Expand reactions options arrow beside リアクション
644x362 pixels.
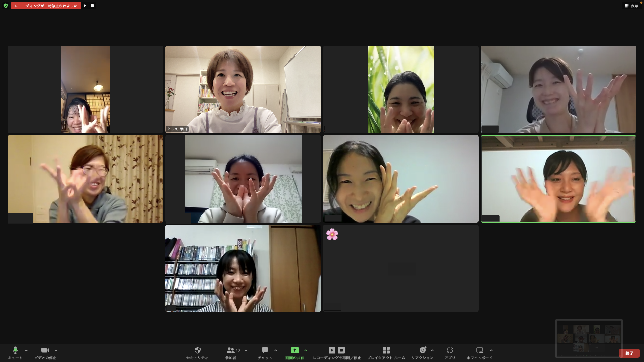coord(432,350)
